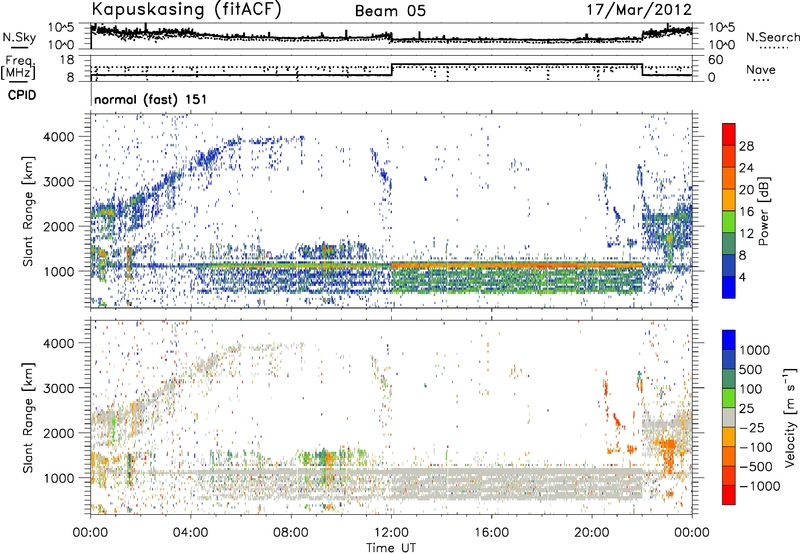Click the frequency step-up at 12:00 in the frequency panel

coord(392,70)
